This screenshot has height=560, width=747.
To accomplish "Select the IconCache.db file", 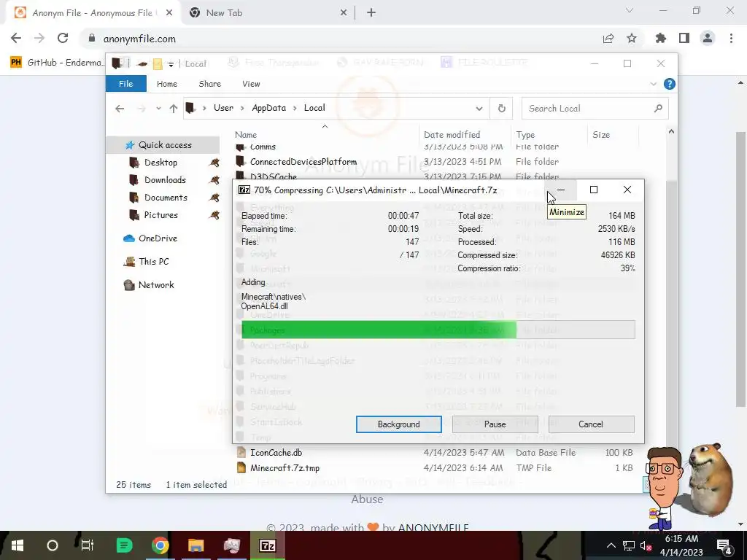I will 276,453.
